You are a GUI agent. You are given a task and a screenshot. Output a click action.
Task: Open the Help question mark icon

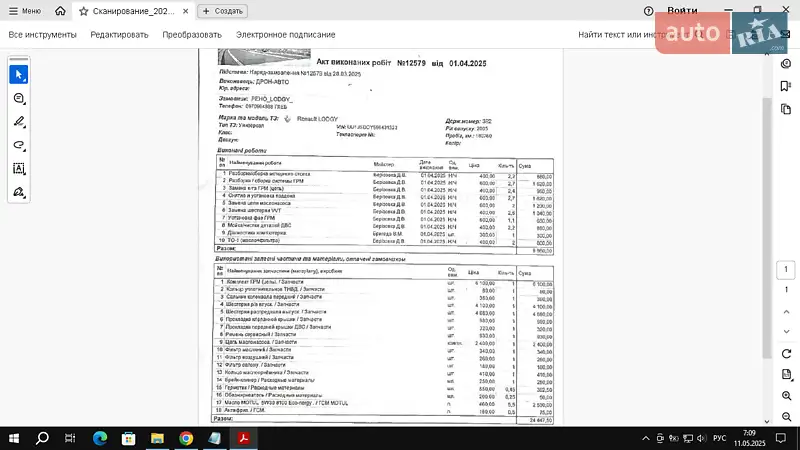[x=648, y=11]
